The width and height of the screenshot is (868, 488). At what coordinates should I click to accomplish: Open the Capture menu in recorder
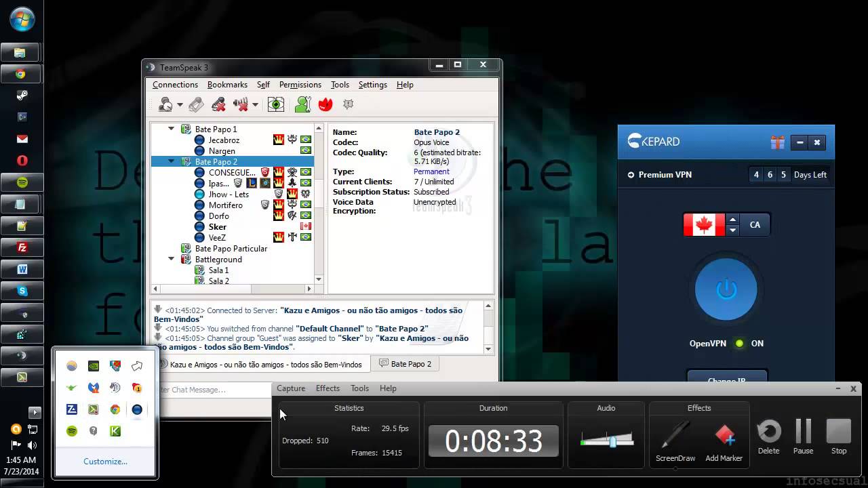coord(291,388)
